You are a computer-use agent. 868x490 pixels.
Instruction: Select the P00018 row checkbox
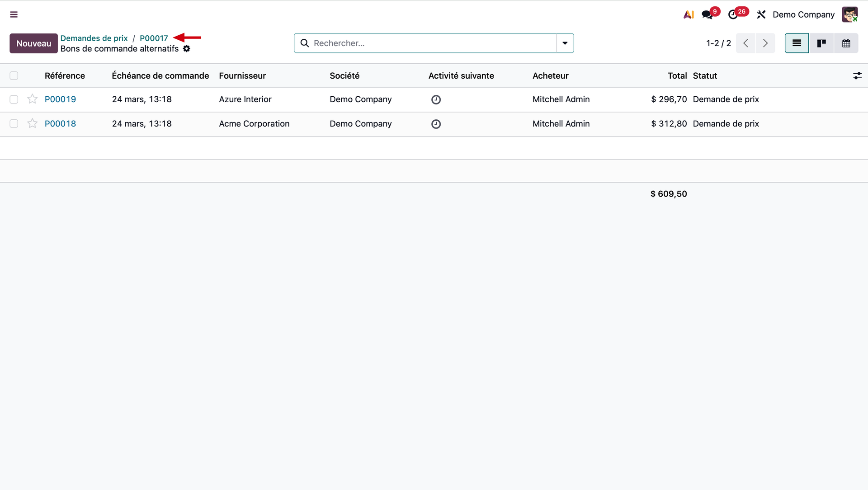coord(14,124)
